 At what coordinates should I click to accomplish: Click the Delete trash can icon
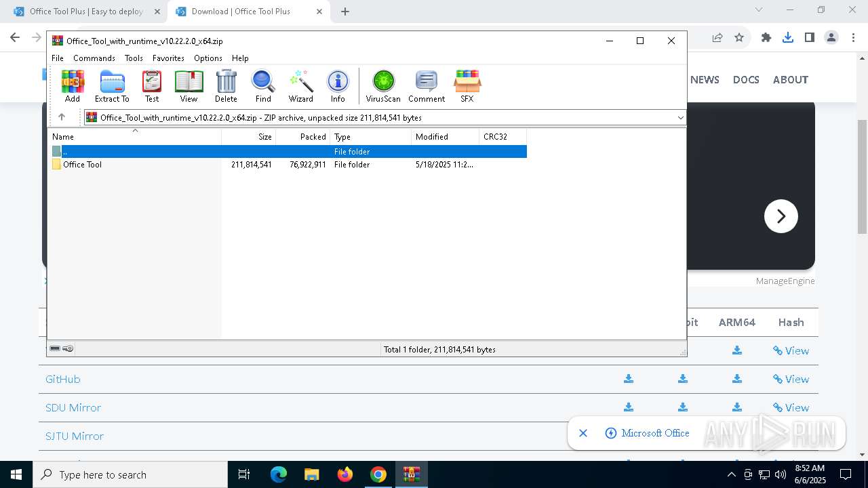pyautogui.click(x=226, y=86)
